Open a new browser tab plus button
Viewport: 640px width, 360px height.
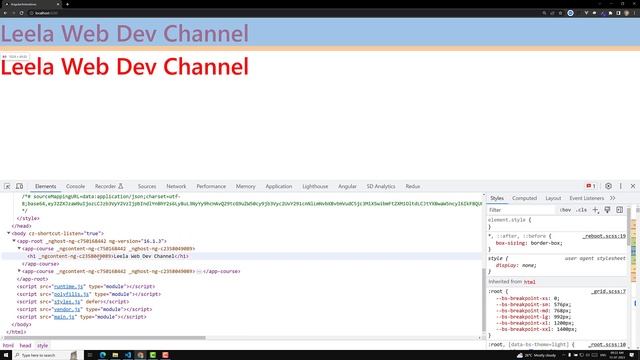(67, 4)
